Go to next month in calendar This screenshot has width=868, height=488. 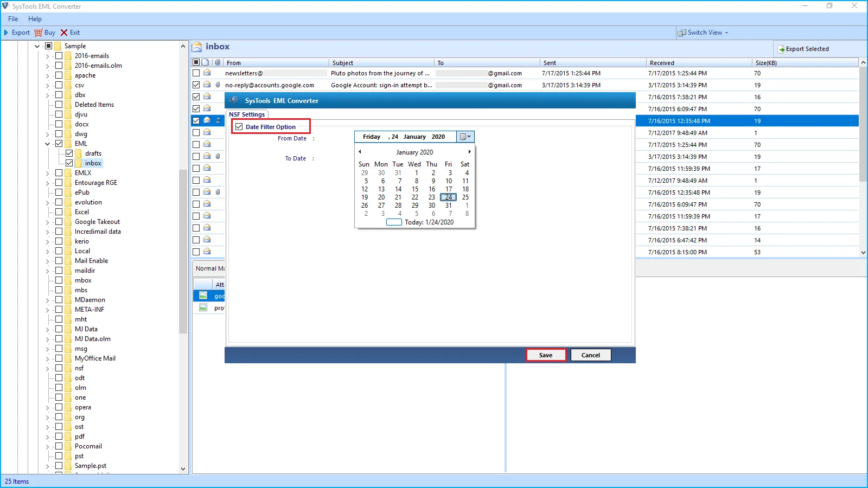[x=469, y=152]
